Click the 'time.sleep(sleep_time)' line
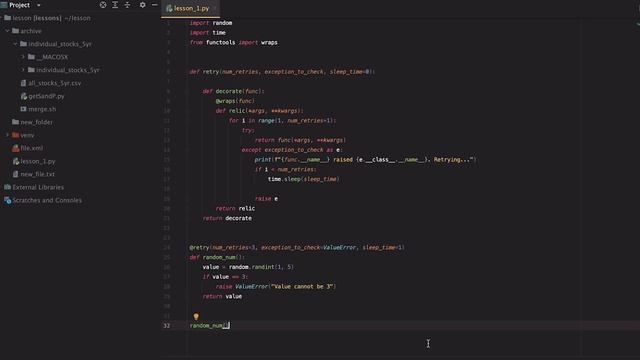Image resolution: width=640 pixels, height=360 pixels. [304, 179]
